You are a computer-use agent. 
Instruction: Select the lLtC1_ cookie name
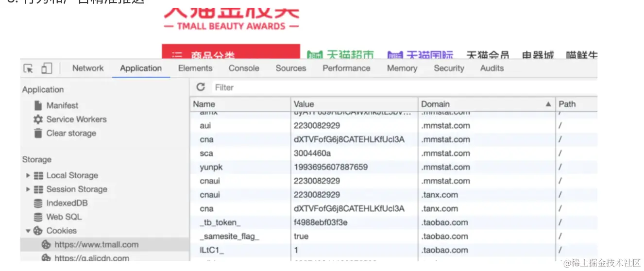pos(211,250)
